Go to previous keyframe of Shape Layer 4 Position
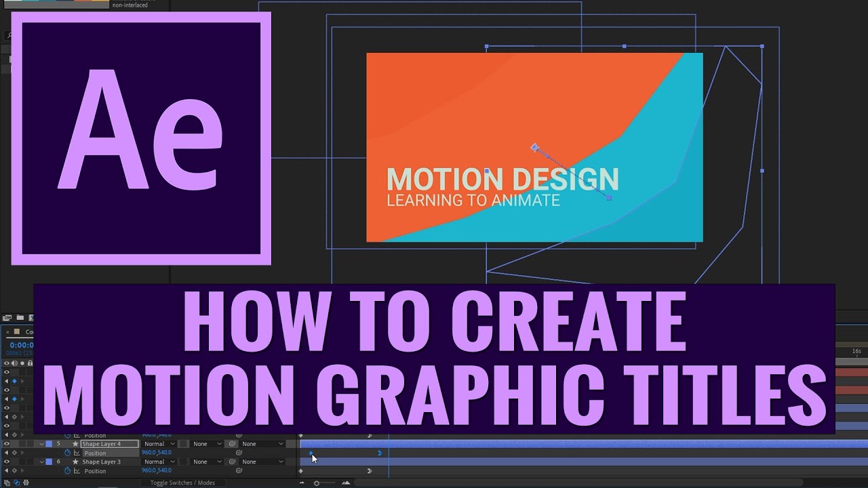This screenshot has width=868, height=488. tap(6, 453)
